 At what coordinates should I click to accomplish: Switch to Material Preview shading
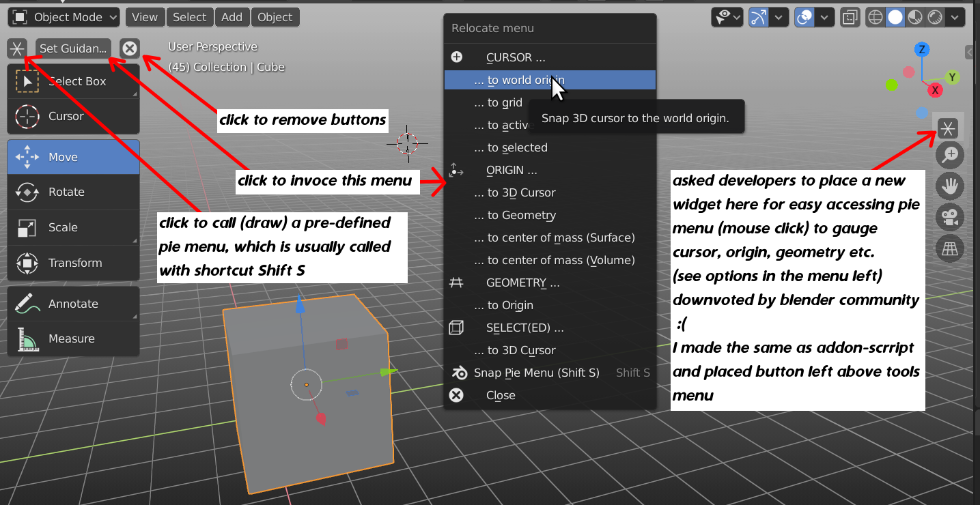(x=914, y=17)
